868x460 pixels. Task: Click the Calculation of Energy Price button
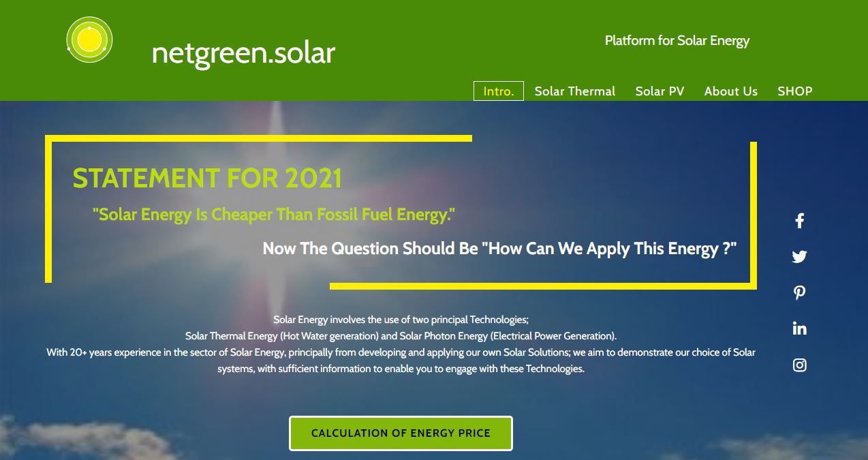[x=401, y=433]
